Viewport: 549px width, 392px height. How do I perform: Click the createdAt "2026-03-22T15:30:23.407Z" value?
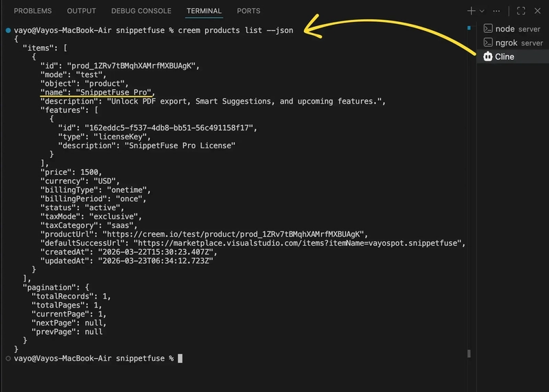point(156,252)
